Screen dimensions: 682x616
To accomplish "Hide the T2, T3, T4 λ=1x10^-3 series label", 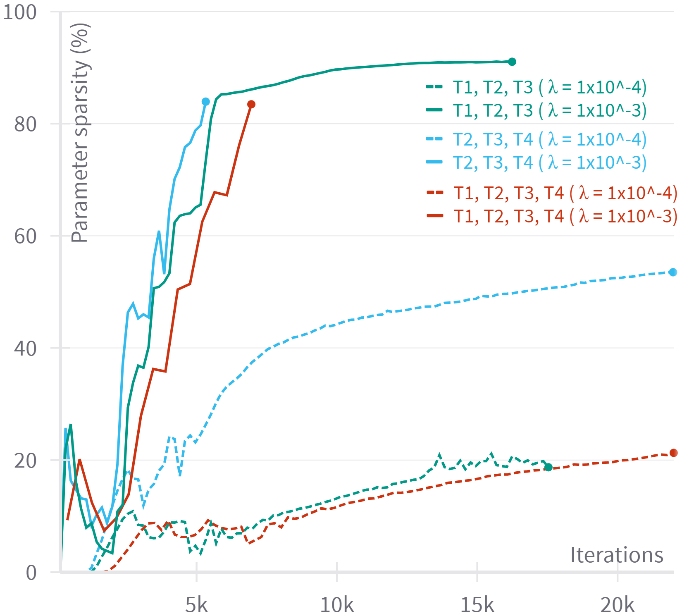I will 549,163.
